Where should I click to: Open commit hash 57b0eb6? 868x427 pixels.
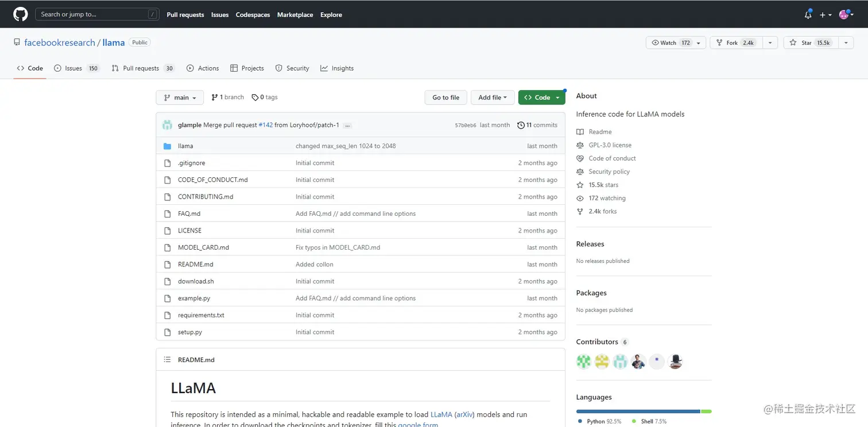click(x=466, y=125)
